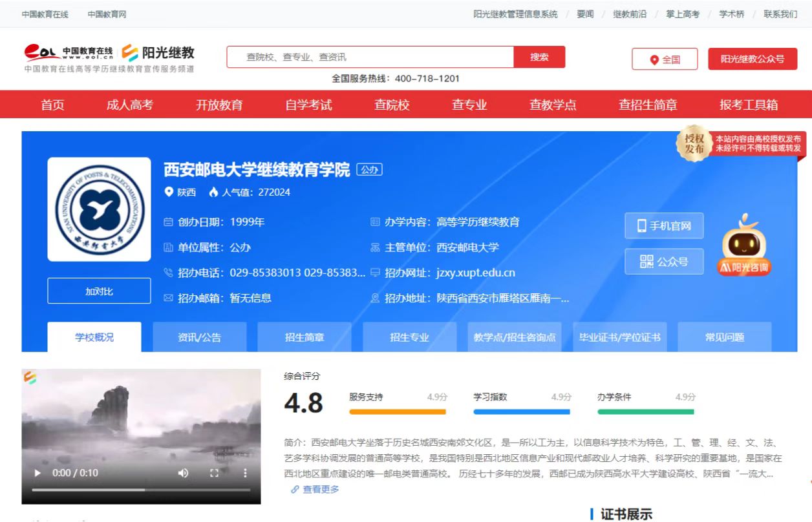Viewport: 812px width, 522px height.
Task: Mute the video with the speaker icon
Action: coord(183,473)
